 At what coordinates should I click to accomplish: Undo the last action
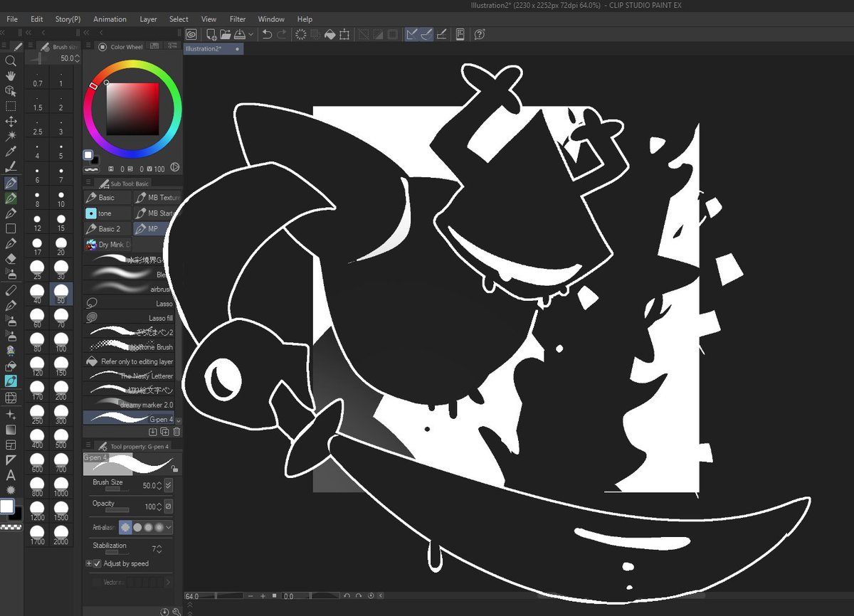point(267,34)
